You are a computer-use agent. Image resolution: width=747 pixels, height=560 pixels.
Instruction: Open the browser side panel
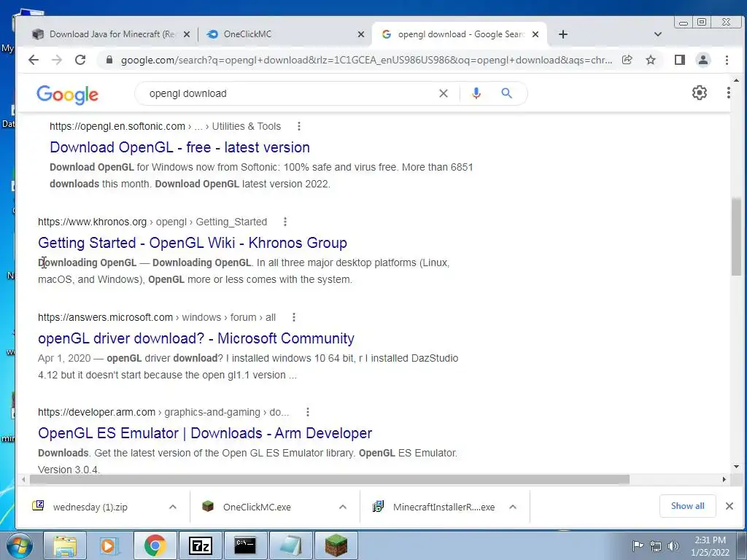pyautogui.click(x=680, y=60)
